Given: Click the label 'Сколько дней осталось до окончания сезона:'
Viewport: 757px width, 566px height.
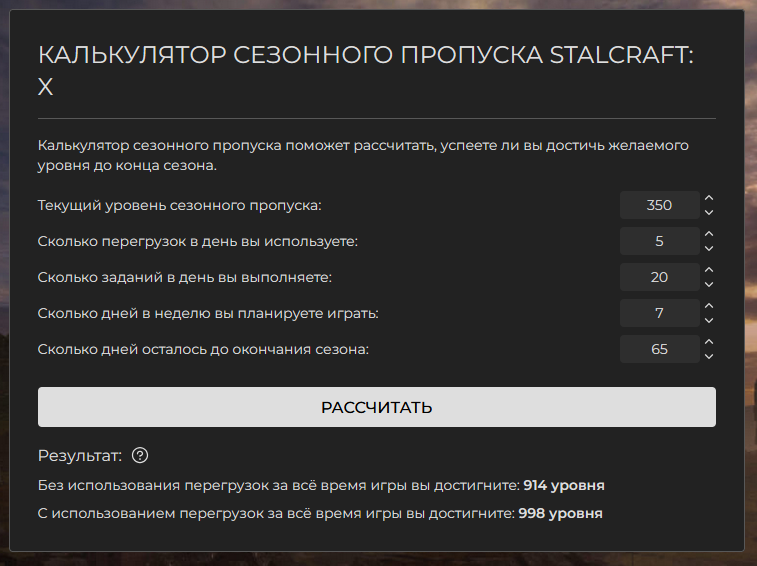Looking at the screenshot, I should [x=203, y=349].
